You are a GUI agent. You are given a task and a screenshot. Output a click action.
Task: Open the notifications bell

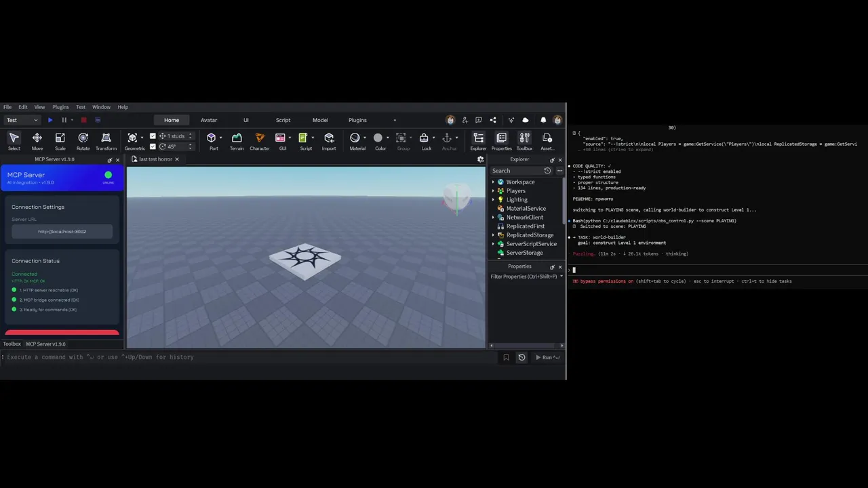click(543, 120)
